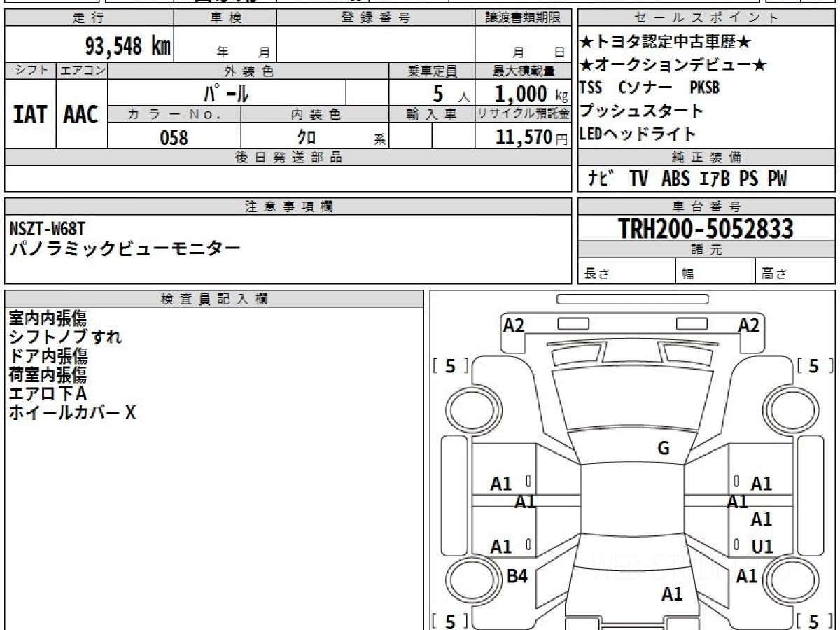This screenshot has width=840, height=630.
Task: Click the シフトノブすれ inspector note
Action: coord(65,337)
